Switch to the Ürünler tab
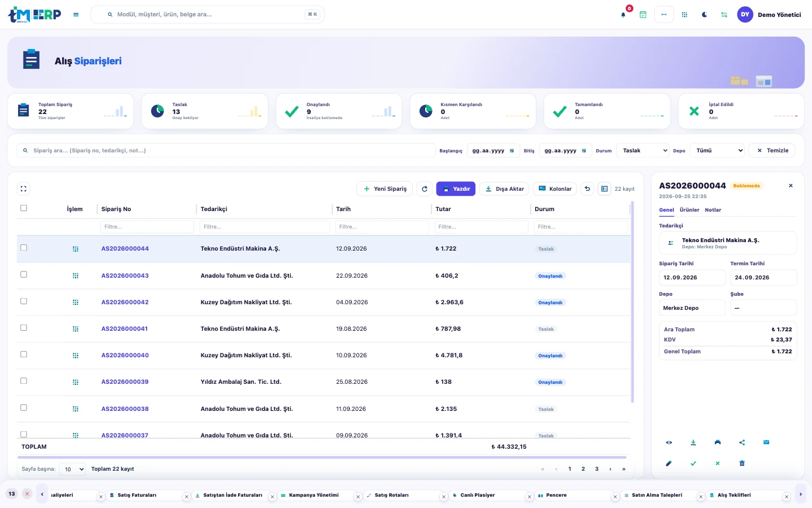812x508 pixels. 689,210
